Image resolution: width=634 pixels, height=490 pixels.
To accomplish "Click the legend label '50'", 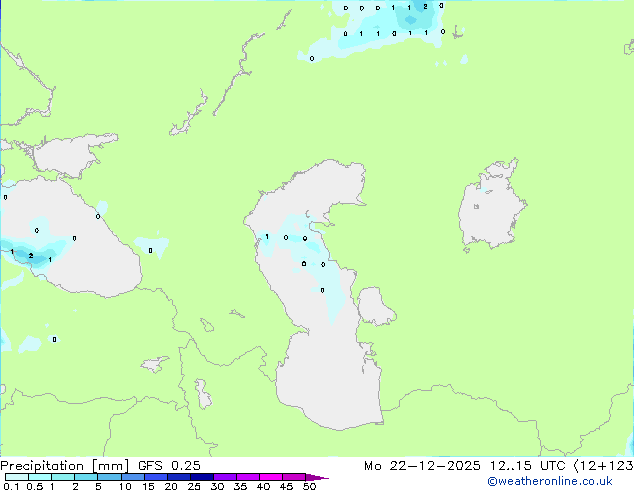I will (x=309, y=486).
